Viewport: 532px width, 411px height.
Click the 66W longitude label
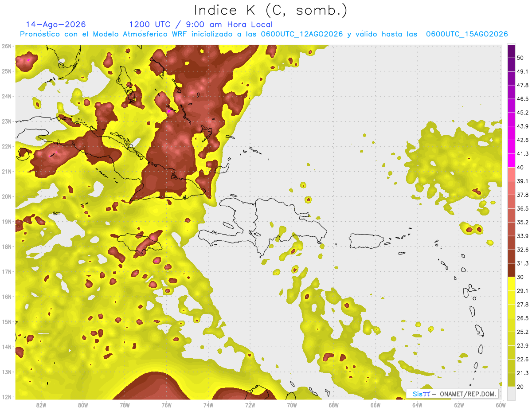376,405
